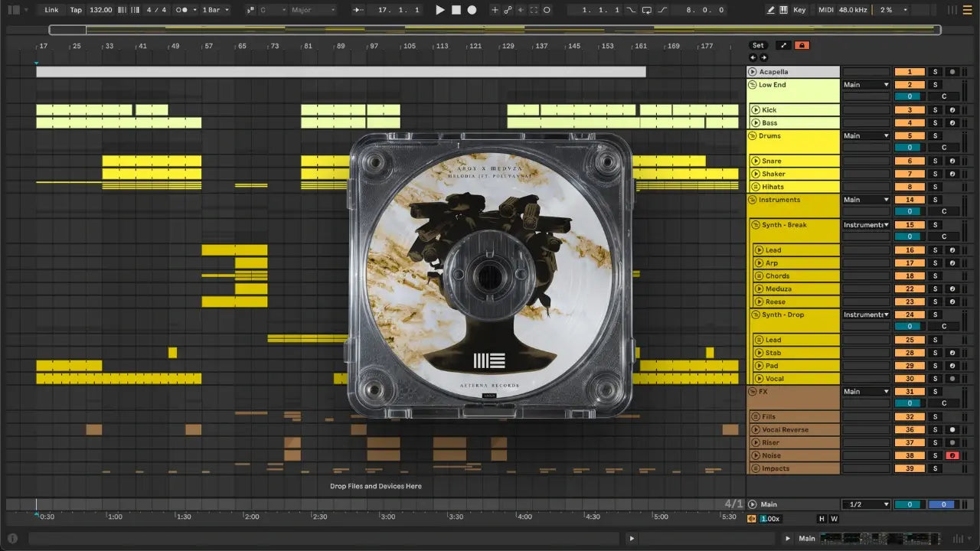
Task: Click the lock envelopes icon
Action: tap(802, 45)
